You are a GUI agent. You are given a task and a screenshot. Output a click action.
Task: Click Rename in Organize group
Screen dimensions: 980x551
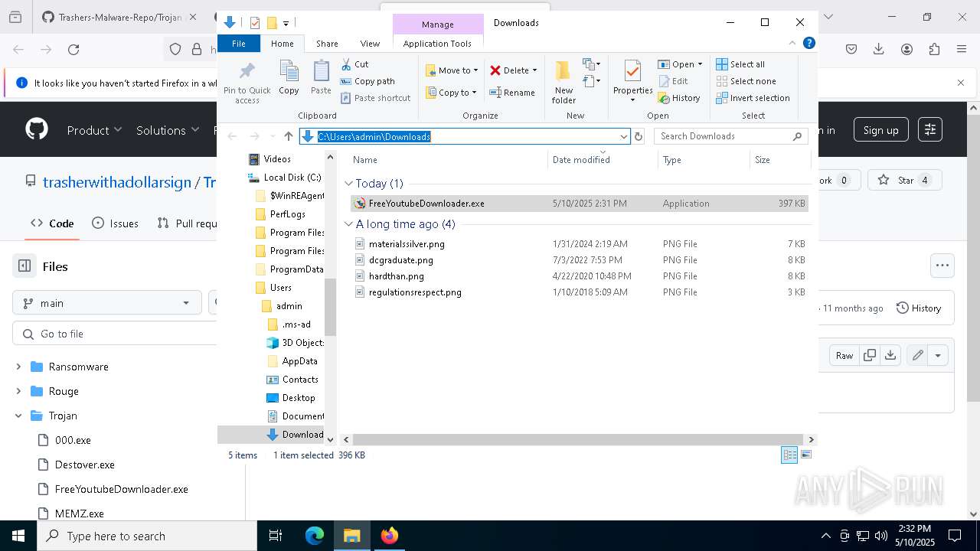[x=512, y=93]
